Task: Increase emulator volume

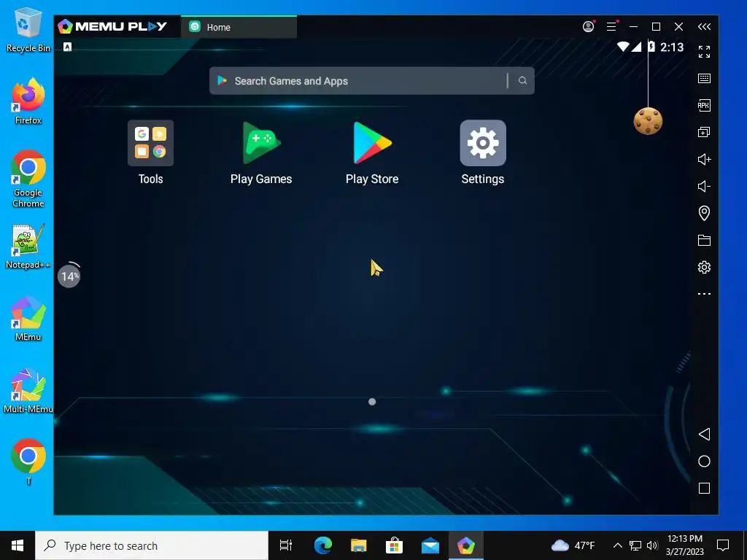Action: click(x=704, y=159)
